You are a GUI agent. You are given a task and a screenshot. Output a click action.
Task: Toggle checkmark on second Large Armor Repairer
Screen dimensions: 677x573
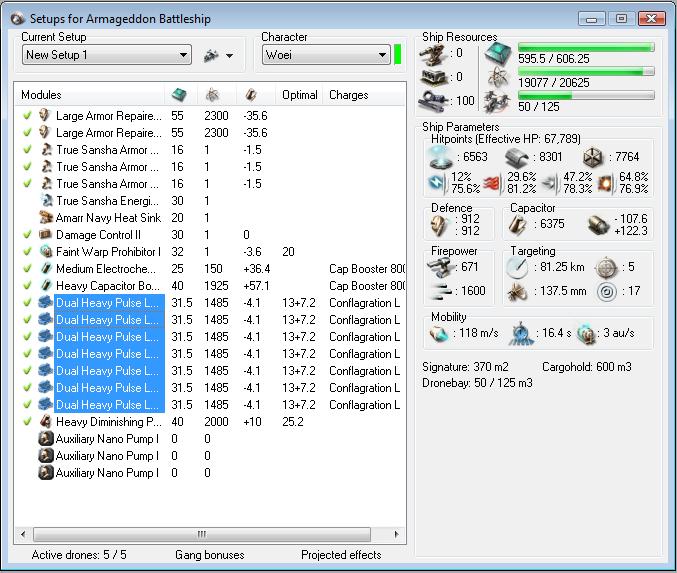pos(27,133)
